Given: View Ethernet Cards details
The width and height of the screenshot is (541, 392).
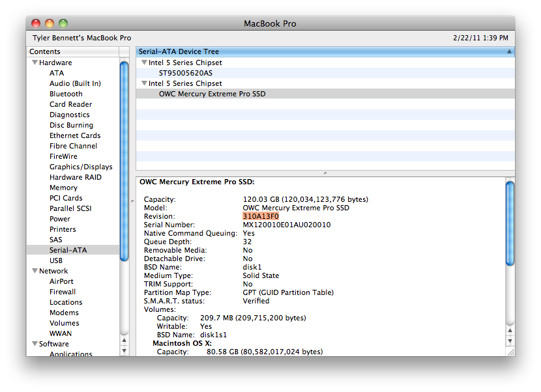Looking at the screenshot, I should 75,135.
